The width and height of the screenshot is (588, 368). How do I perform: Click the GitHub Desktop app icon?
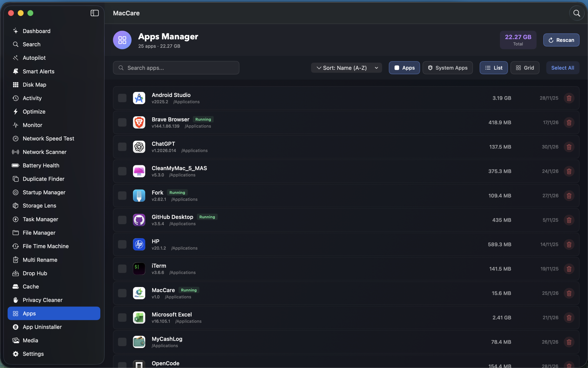(x=139, y=220)
